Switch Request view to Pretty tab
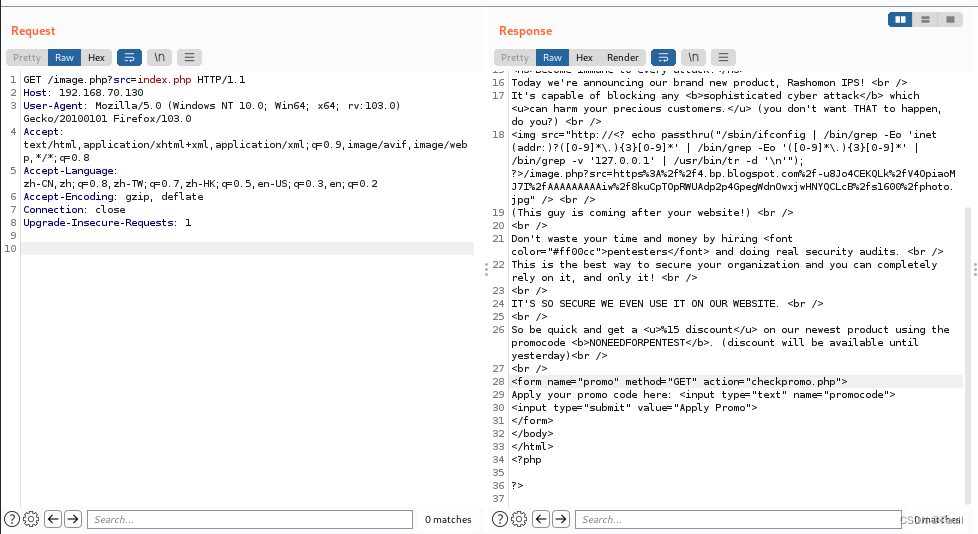 point(27,58)
